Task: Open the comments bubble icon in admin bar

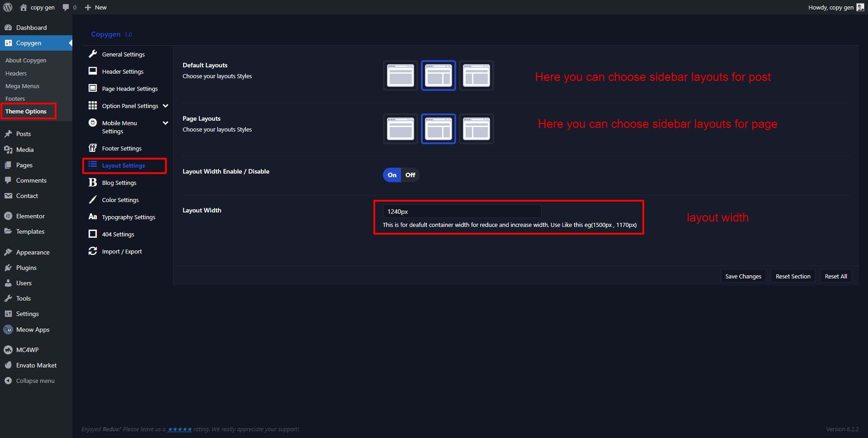Action: (x=66, y=7)
